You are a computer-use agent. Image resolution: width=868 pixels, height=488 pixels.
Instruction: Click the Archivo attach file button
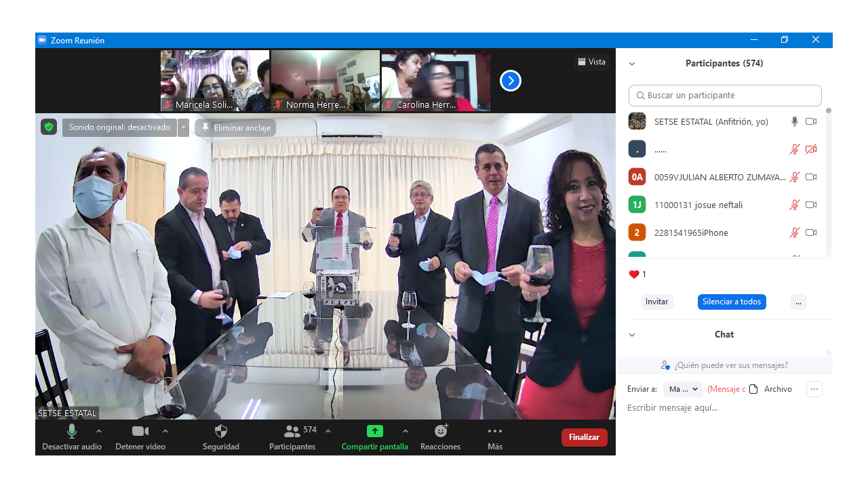point(770,389)
